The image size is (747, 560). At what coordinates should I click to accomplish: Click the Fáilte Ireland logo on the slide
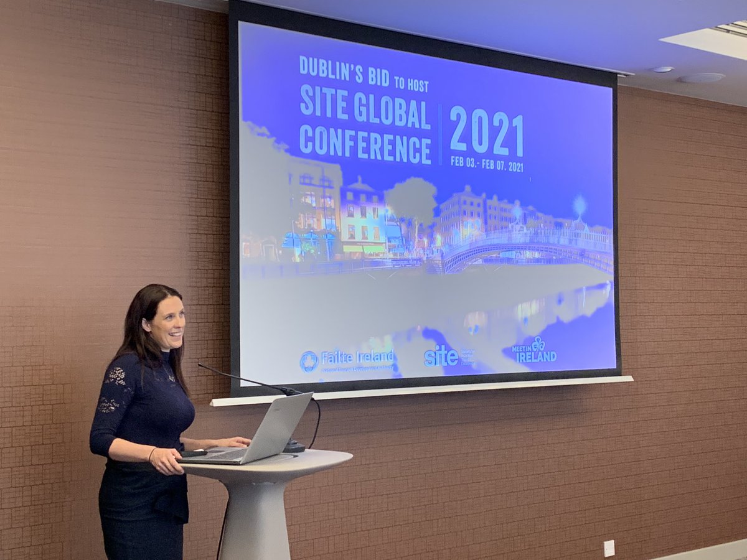[347, 360]
